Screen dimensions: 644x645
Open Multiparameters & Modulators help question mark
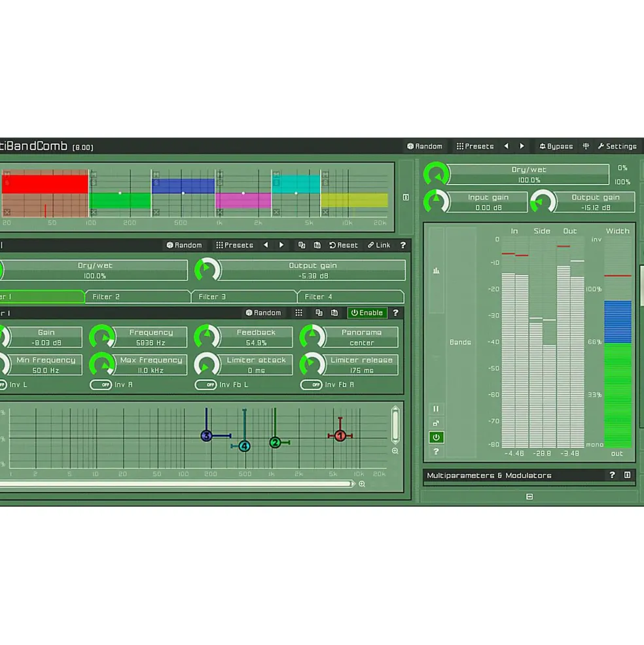pos(612,475)
